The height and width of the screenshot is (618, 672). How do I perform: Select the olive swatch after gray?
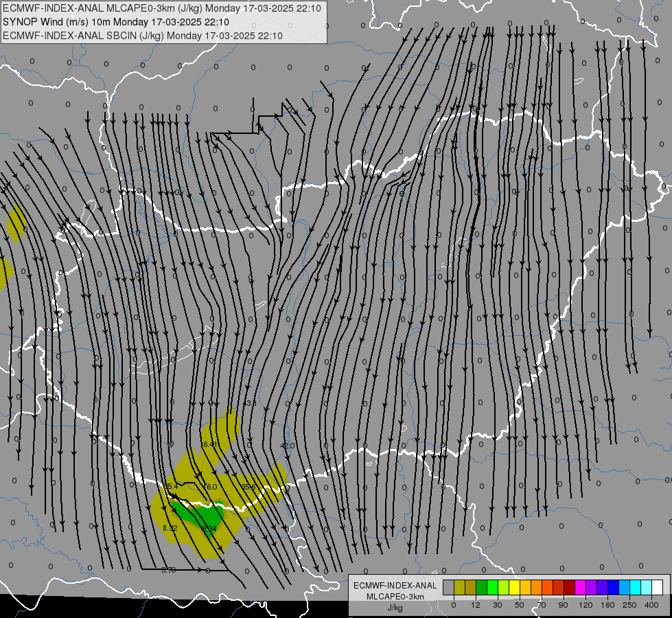(460, 587)
